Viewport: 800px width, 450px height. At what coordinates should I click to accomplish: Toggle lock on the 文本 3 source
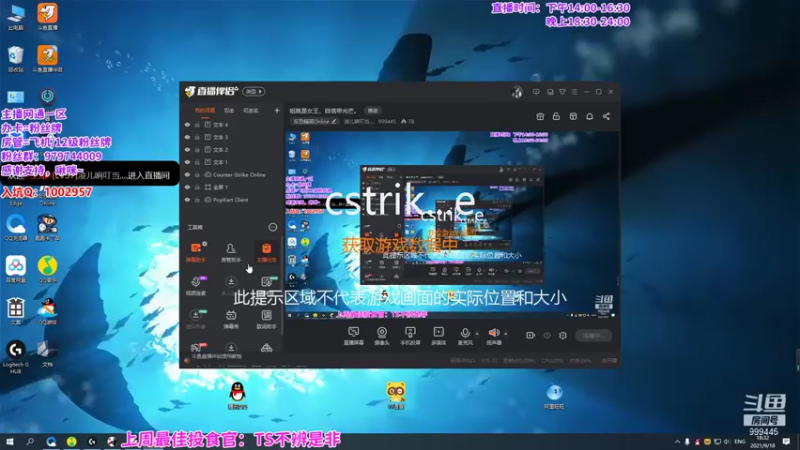tap(197, 137)
